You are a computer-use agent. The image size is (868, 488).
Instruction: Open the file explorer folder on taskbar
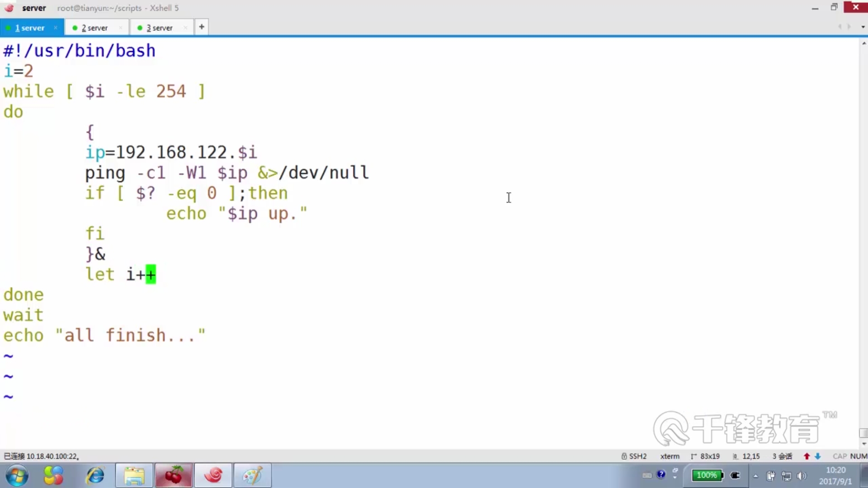point(134,476)
